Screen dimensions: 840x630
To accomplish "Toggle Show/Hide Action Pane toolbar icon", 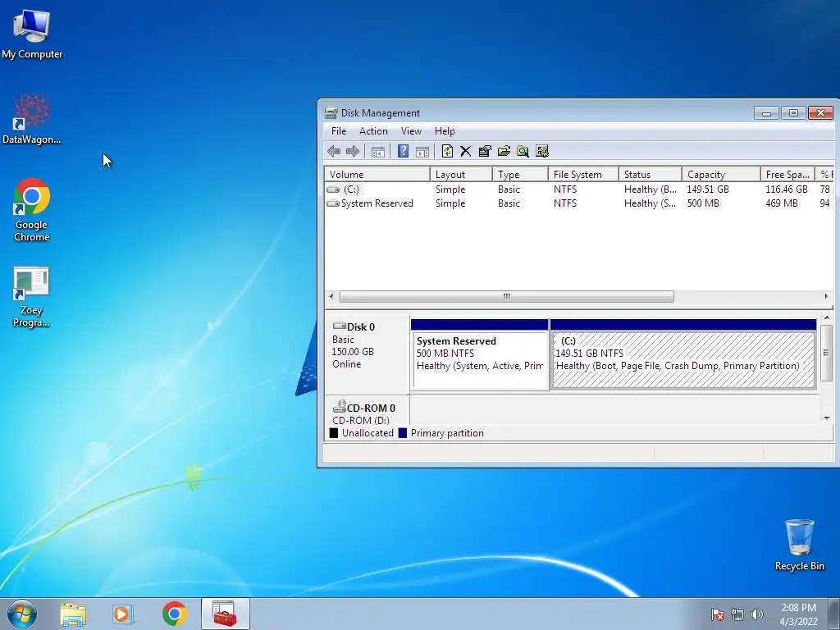I will coord(422,152).
